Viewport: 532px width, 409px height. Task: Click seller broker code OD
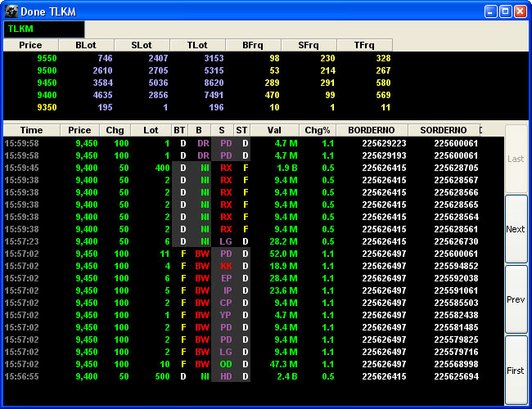pyautogui.click(x=226, y=364)
